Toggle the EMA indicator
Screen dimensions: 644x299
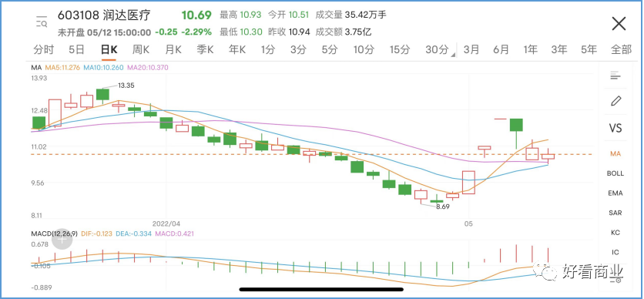pyautogui.click(x=615, y=193)
